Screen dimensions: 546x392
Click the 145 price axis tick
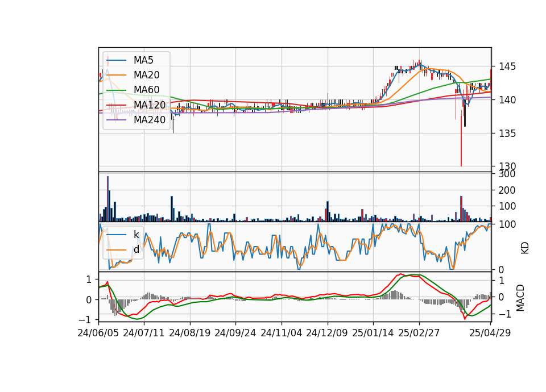point(507,66)
